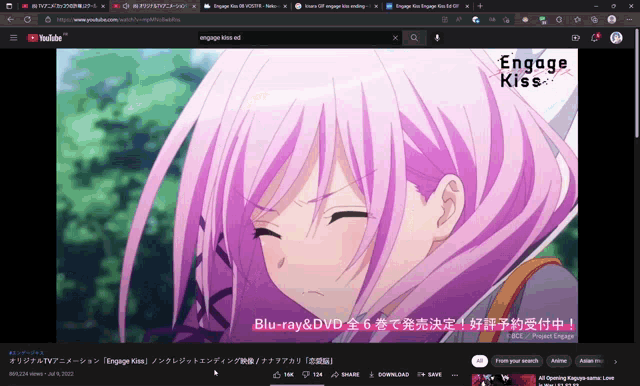Screen dimensions: 640x386
Task: Click the SAVE to playlist button
Action: tap(429, 375)
